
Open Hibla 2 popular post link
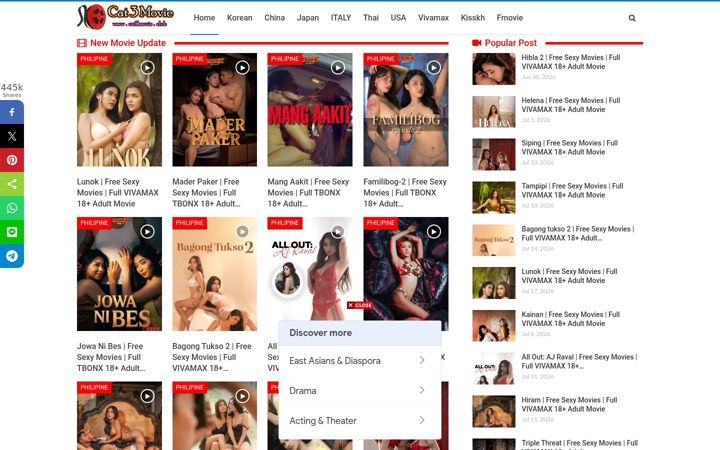tap(571, 62)
